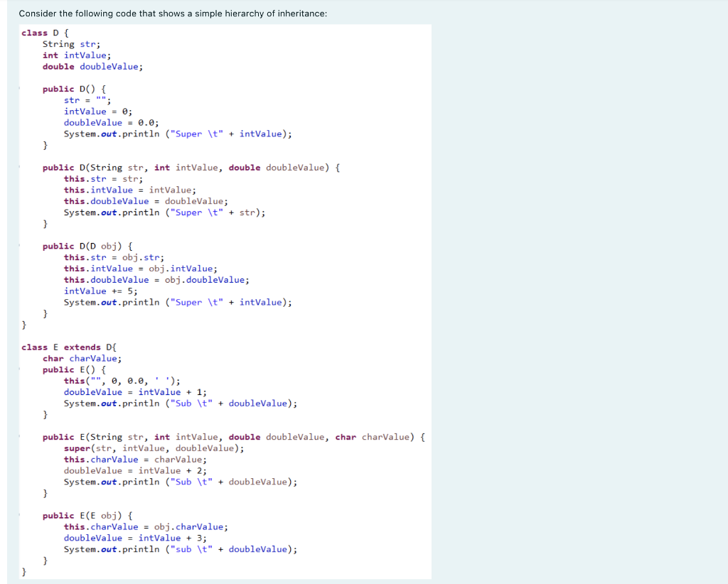Click the 'intValue += 5;' line
Image resolution: width=728 pixels, height=584 pixels.
coord(101,291)
